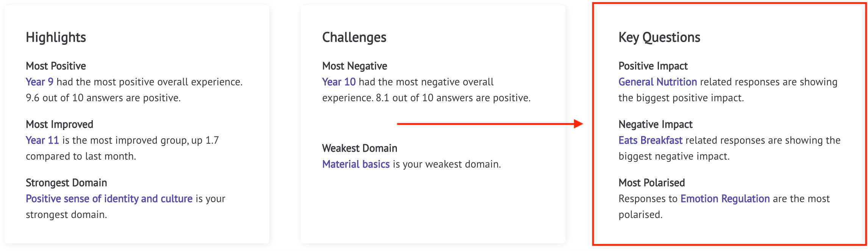This screenshot has height=251, width=868.
Task: Click the Challenges card heading
Action: [x=354, y=38]
